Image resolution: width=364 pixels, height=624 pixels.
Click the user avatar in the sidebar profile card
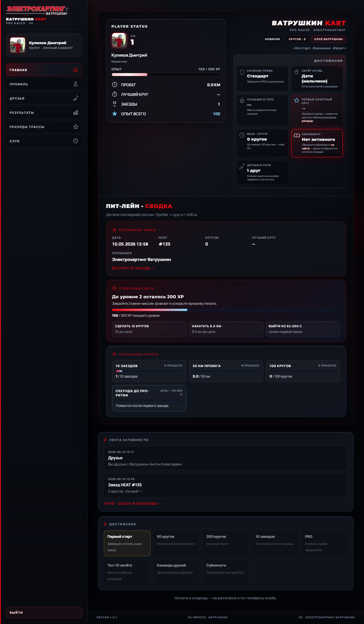(x=18, y=45)
